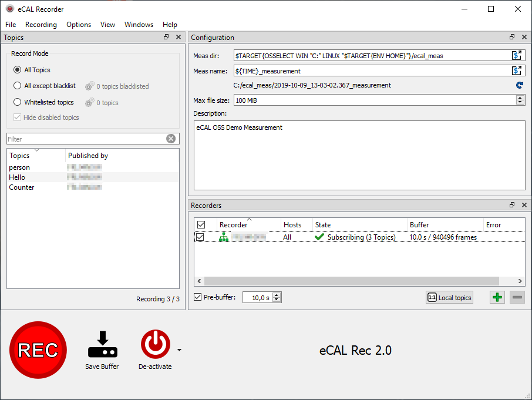Select the Counter topic row
Image resolution: width=532 pixels, height=400 pixels.
pos(93,187)
